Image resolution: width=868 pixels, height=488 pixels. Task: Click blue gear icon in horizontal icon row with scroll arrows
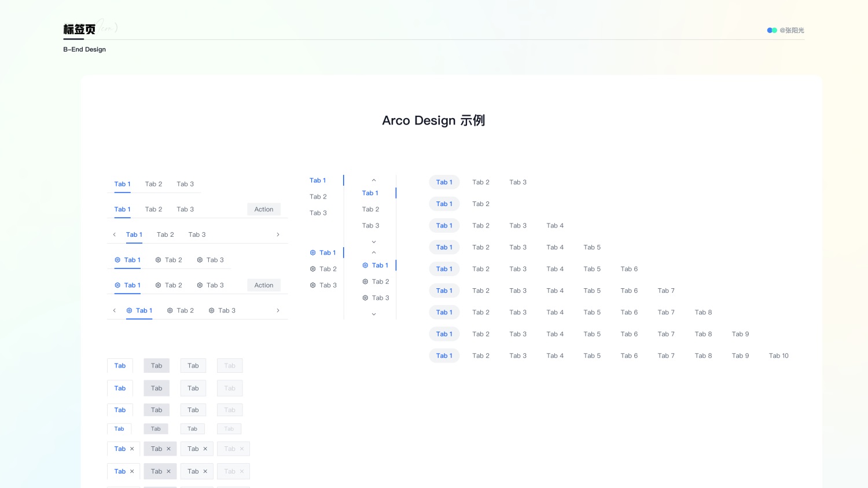129,311
